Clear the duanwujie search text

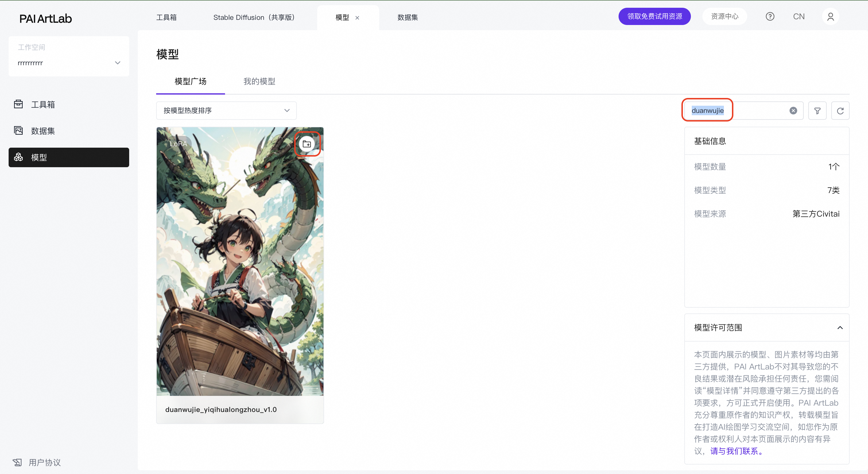click(x=793, y=111)
